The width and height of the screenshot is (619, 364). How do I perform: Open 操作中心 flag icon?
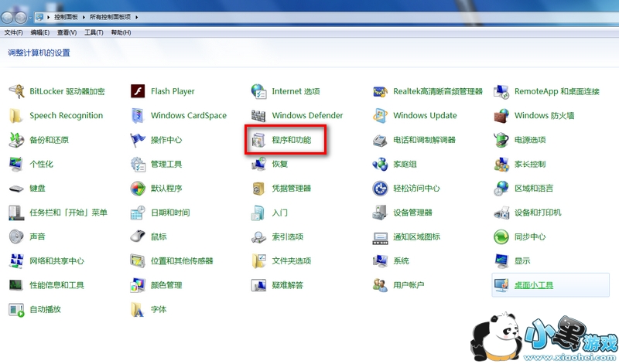coord(138,140)
